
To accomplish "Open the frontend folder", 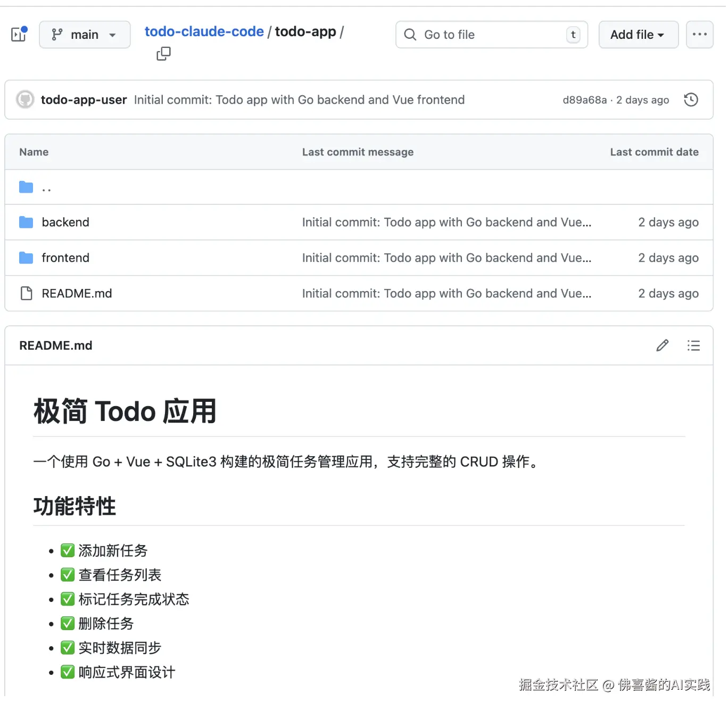I will coord(65,258).
